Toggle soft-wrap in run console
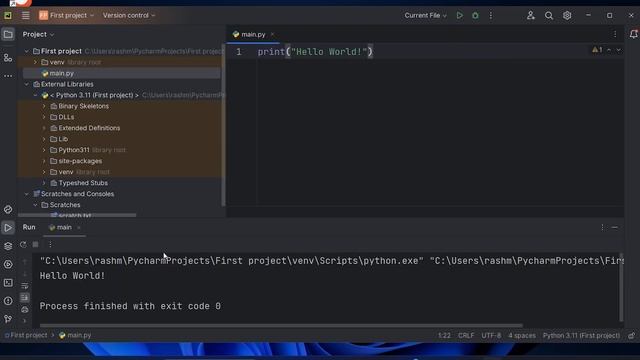This screenshot has width=640, height=360. click(24, 286)
